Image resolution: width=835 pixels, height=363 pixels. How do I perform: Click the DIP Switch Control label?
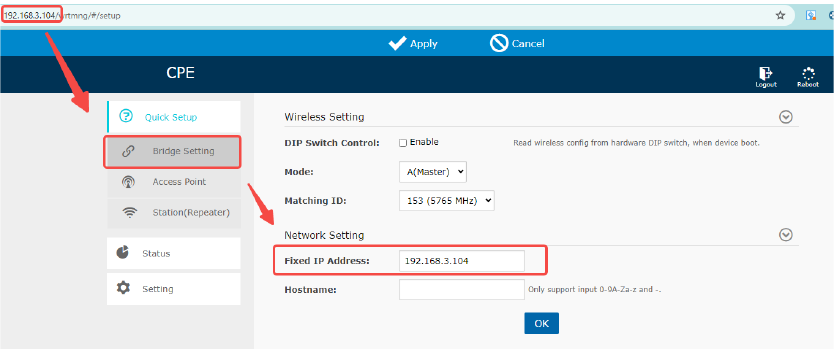pyautogui.click(x=332, y=143)
